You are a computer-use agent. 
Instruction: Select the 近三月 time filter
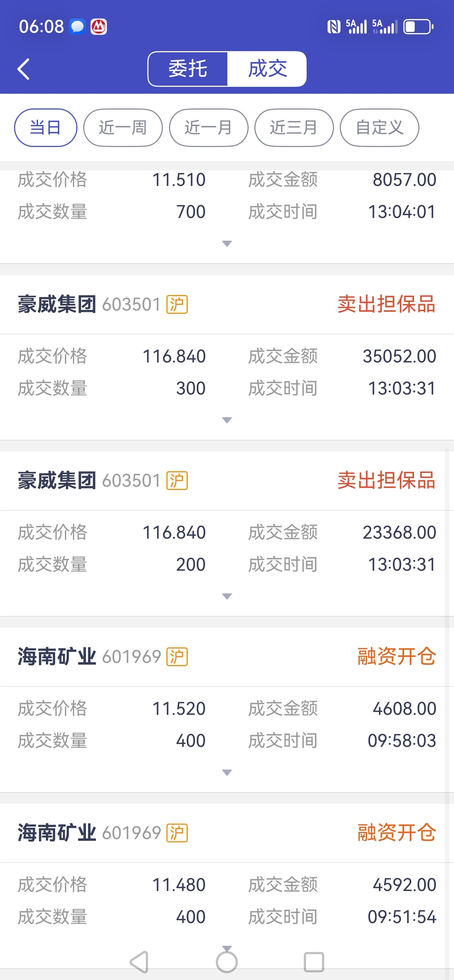click(294, 128)
